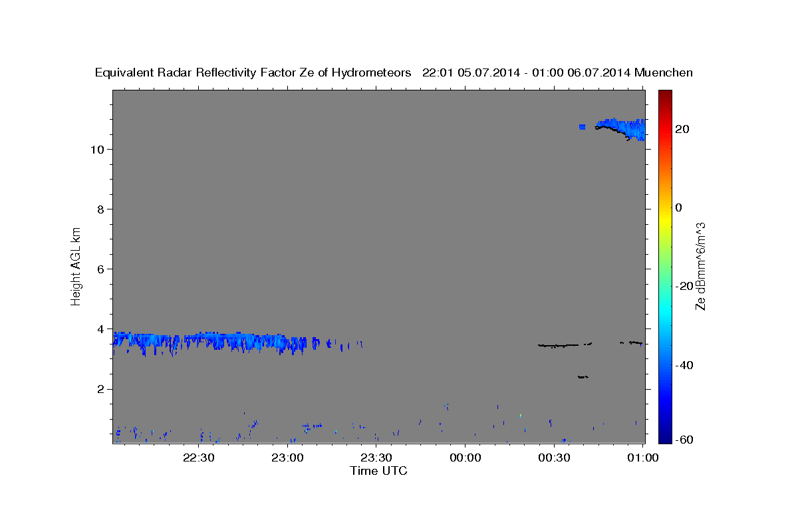Click the plot title 'Equivalent Radar Reflectivity Factor Ze of Hydrometeors'
The image size is (798, 532).
pos(253,73)
